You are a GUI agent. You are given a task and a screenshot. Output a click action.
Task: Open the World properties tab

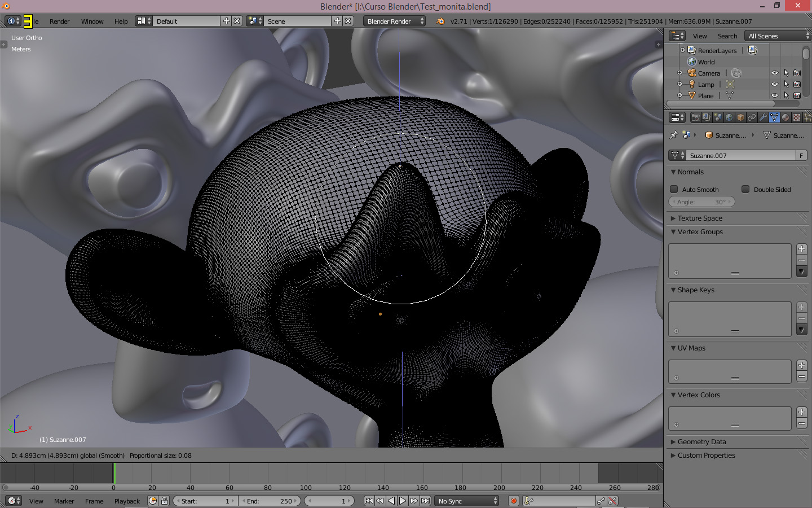click(729, 117)
